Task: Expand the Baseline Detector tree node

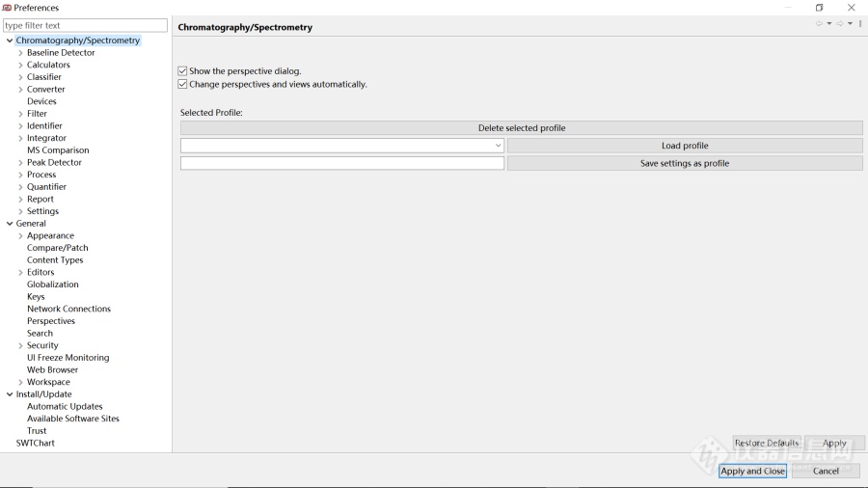Action: [x=20, y=53]
